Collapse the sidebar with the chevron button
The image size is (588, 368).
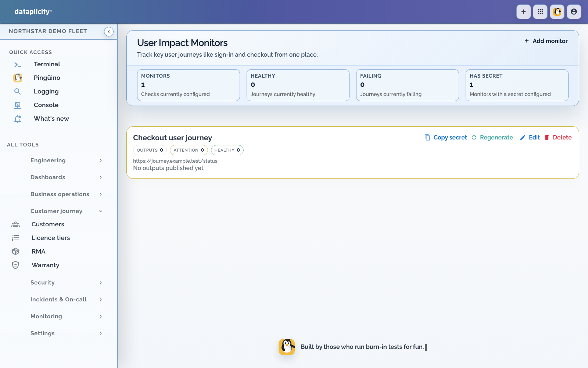[x=109, y=32]
